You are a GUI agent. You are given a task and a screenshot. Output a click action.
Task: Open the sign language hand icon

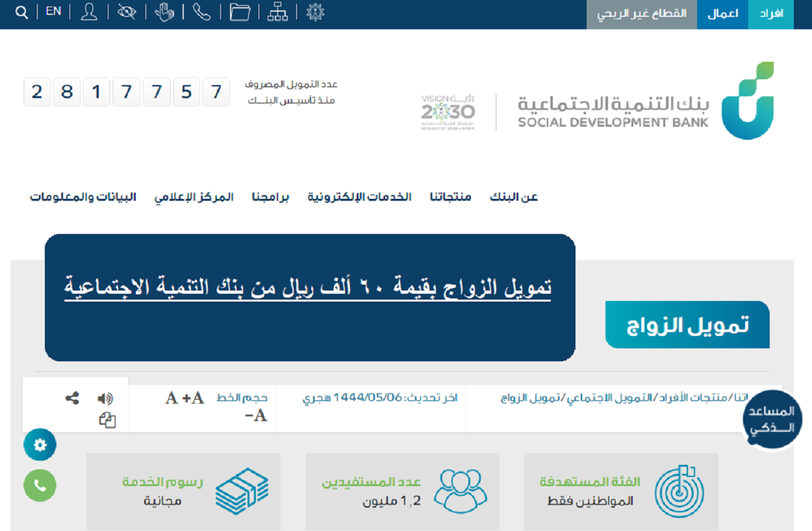(x=164, y=12)
